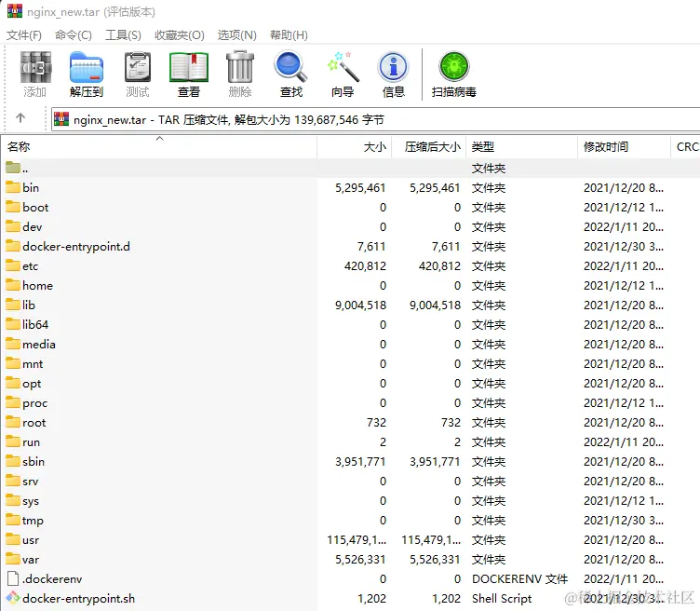Image resolution: width=700 pixels, height=611 pixels.
Task: Open the View (查看) book icon
Action: click(189, 68)
